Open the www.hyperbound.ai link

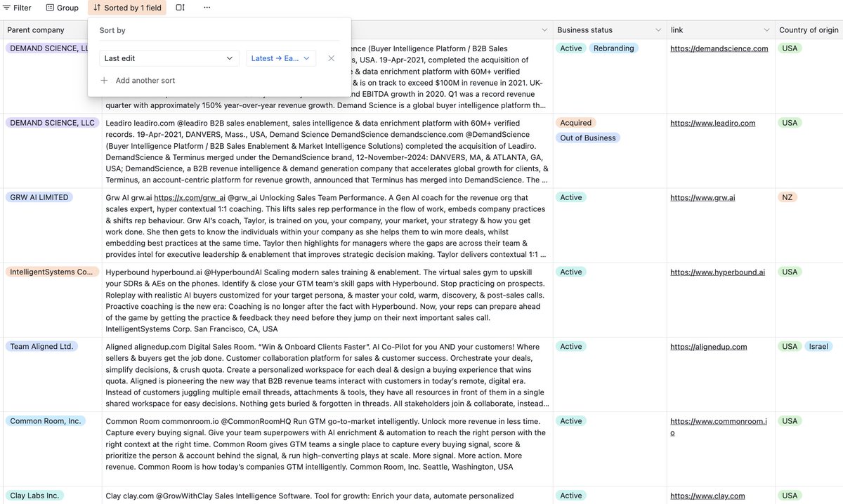(x=717, y=272)
